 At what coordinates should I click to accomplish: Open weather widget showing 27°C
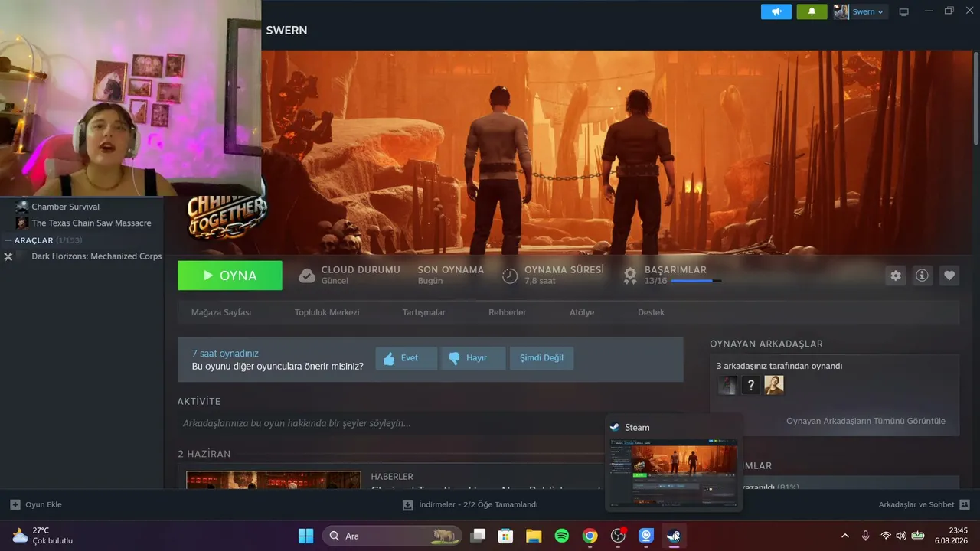[42, 536]
